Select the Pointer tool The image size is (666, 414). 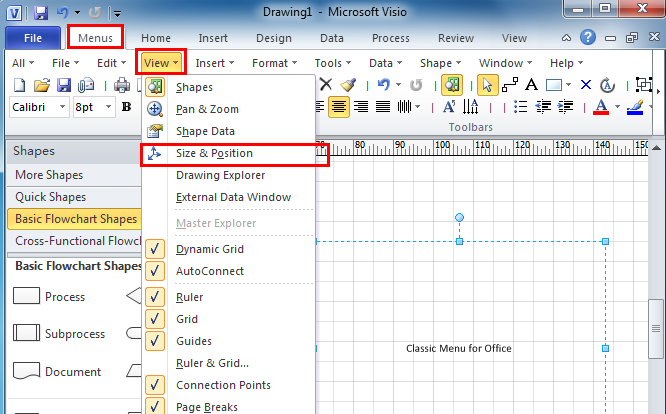(487, 85)
